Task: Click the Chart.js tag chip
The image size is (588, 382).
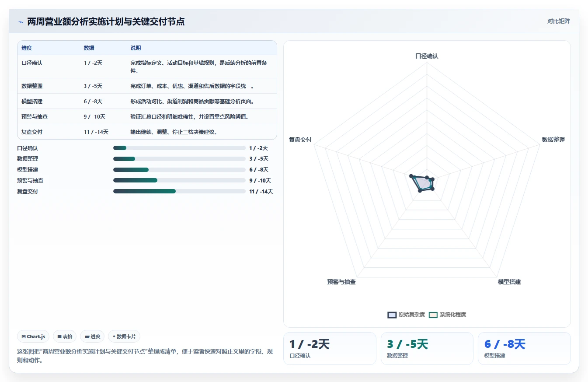Action: pos(33,336)
